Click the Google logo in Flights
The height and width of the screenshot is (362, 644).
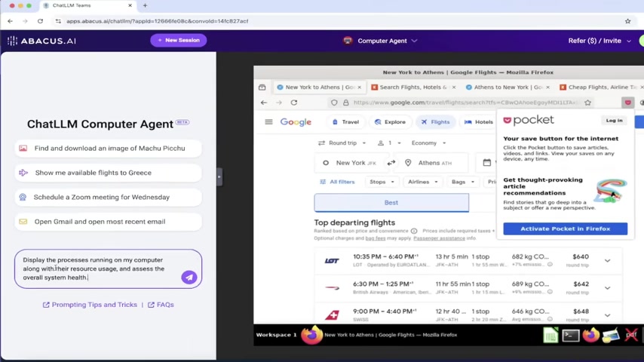click(x=296, y=122)
